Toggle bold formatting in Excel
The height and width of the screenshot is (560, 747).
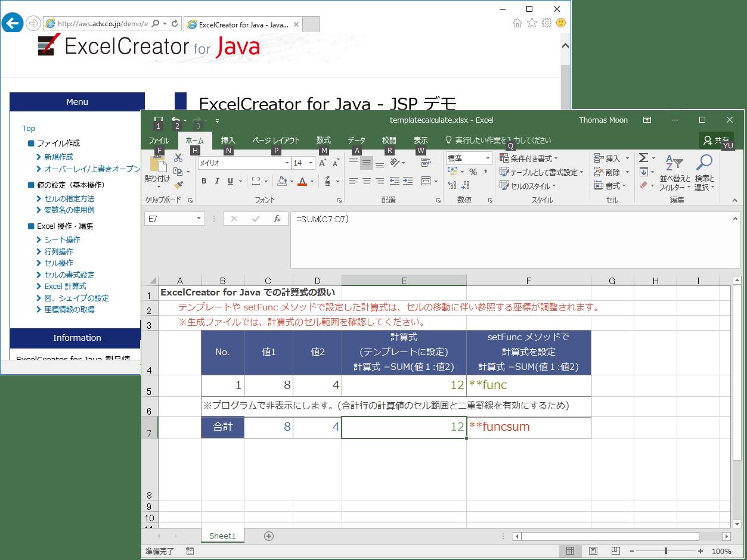click(204, 181)
